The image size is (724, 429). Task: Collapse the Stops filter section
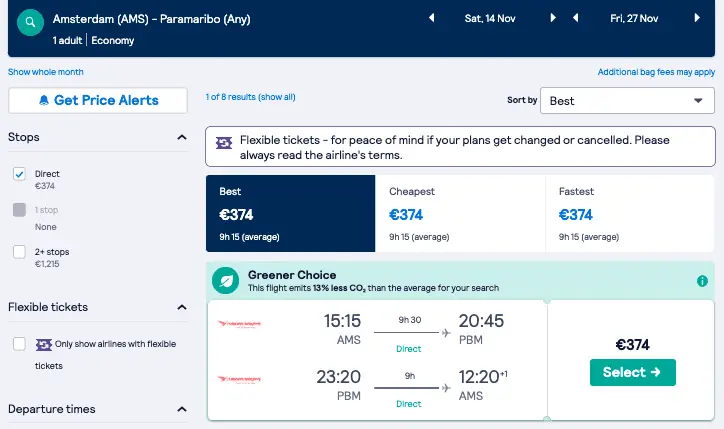click(x=182, y=137)
